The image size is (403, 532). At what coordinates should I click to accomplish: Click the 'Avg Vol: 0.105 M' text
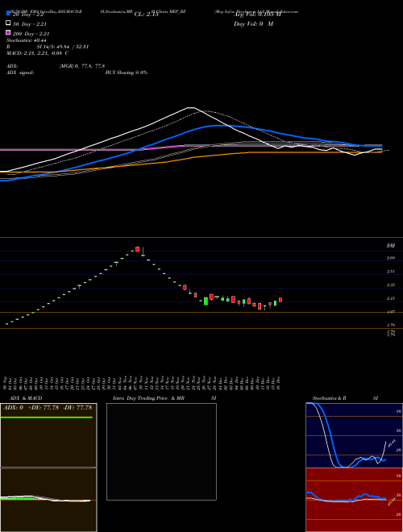(257, 15)
